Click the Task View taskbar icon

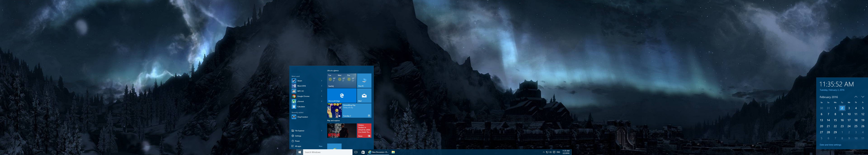pyautogui.click(x=356, y=152)
